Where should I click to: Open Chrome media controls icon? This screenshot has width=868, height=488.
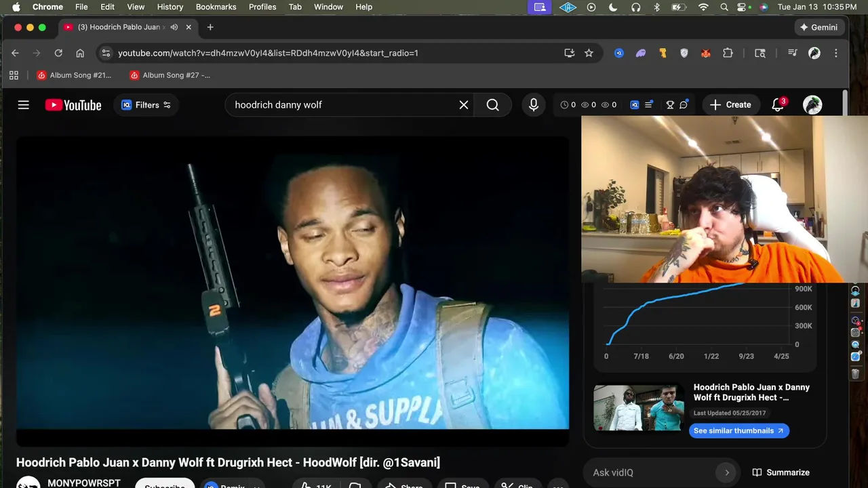click(x=792, y=53)
